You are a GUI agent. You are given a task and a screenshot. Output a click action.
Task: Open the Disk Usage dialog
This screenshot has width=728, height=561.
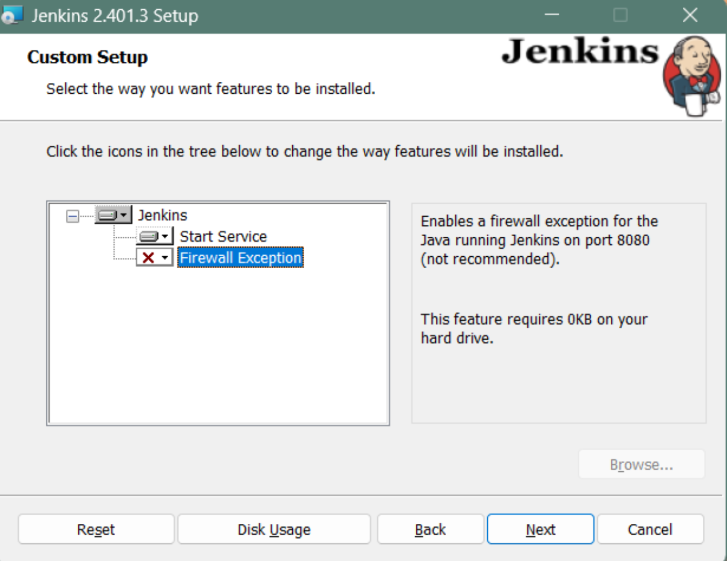point(274,530)
